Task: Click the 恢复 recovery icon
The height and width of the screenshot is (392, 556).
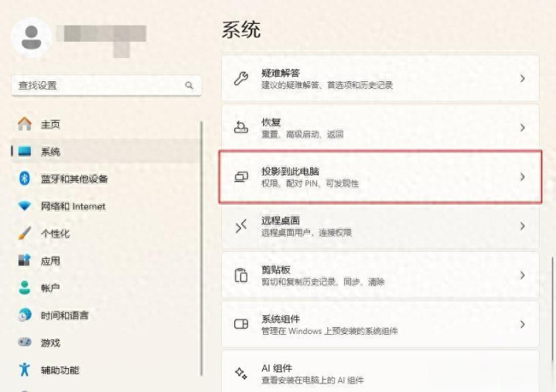Action: [241, 128]
